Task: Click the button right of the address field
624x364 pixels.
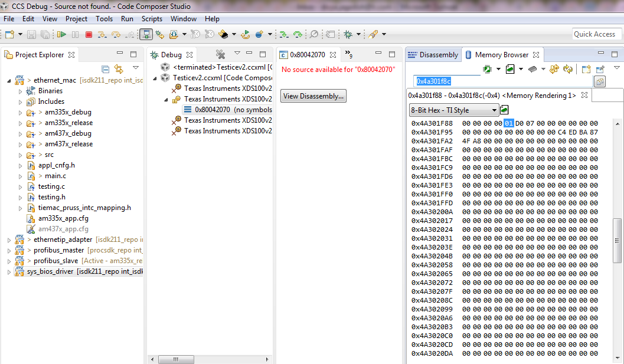Action: point(600,81)
